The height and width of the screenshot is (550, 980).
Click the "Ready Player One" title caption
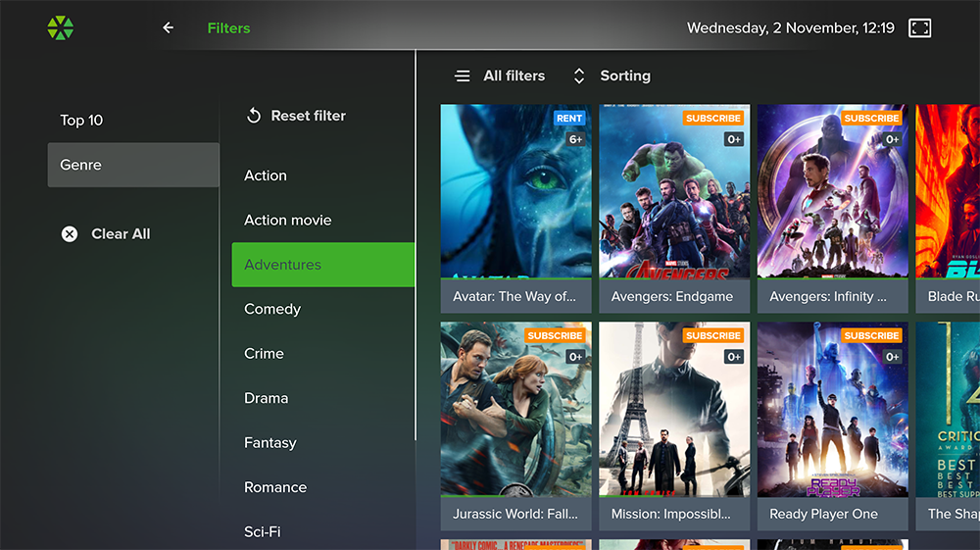coord(823,514)
